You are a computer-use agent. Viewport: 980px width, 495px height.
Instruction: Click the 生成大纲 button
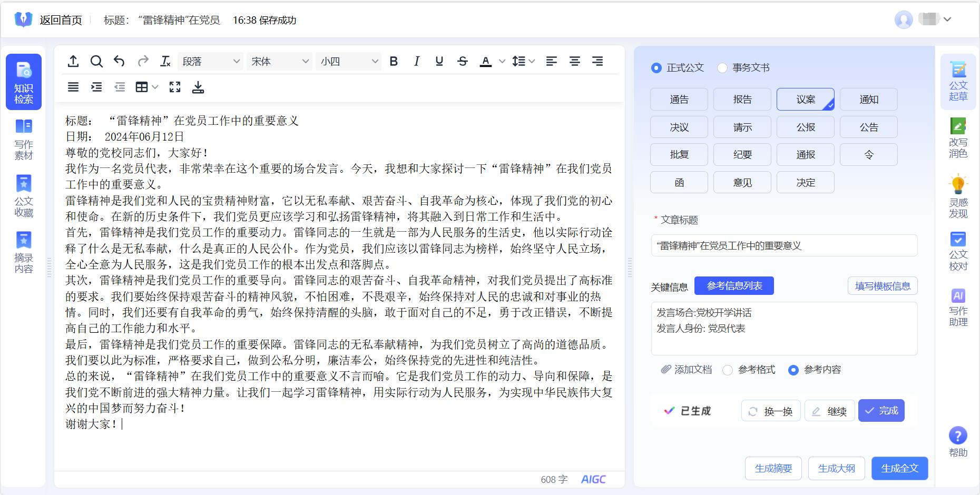pos(837,468)
